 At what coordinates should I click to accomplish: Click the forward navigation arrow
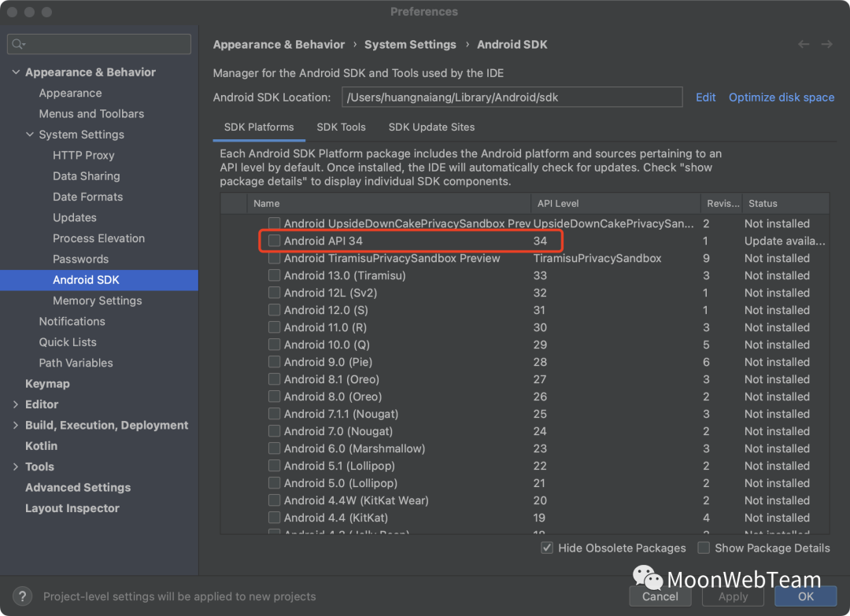click(826, 44)
